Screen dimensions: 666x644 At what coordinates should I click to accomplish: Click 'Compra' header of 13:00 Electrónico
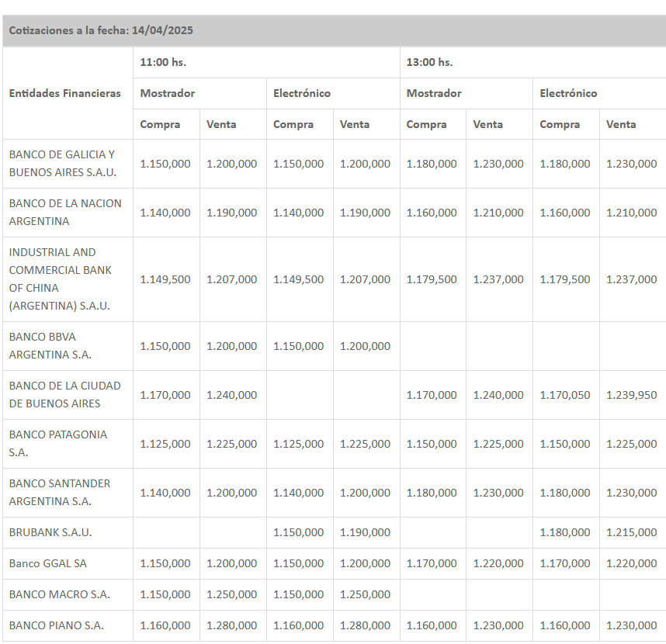click(x=560, y=124)
